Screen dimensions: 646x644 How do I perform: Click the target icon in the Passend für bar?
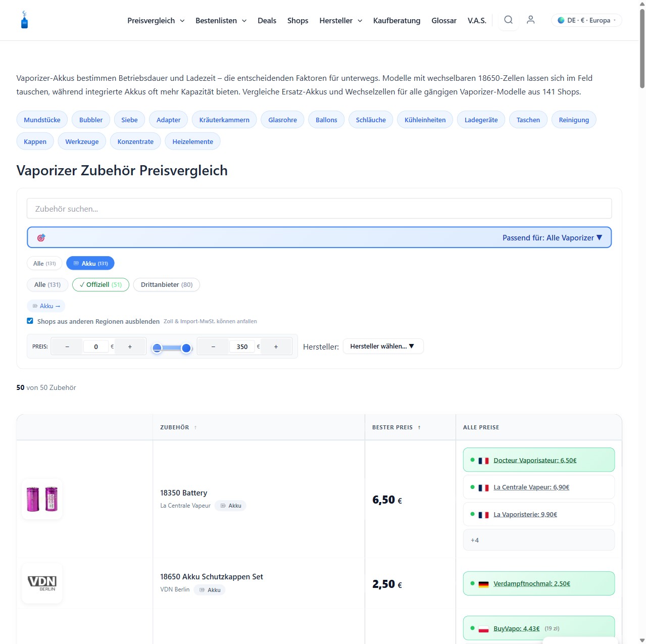[41, 238]
